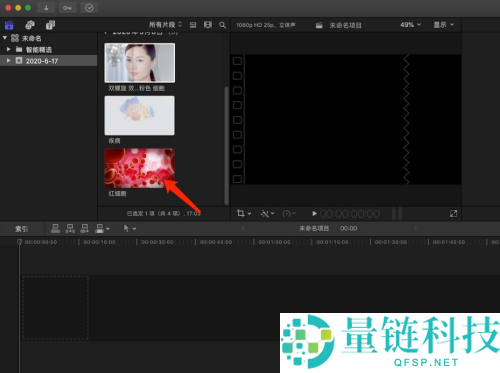Open edit mode chevron beside overwrite button
The image size is (500, 373).
tap(108, 229)
